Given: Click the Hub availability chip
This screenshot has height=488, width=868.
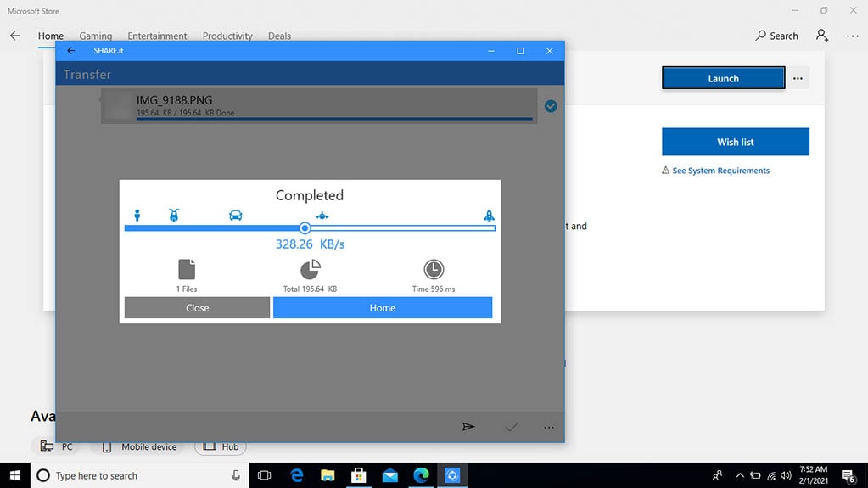Looking at the screenshot, I should 221,446.
